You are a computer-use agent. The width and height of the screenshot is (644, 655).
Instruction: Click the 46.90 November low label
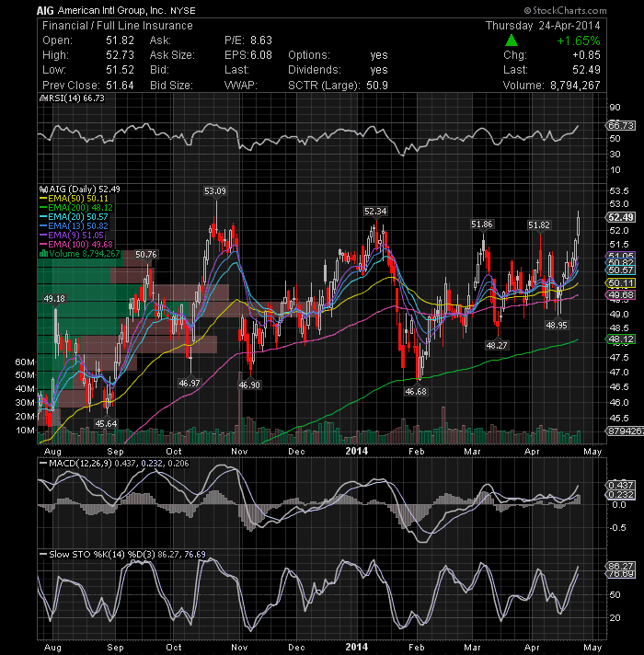pyautogui.click(x=249, y=385)
